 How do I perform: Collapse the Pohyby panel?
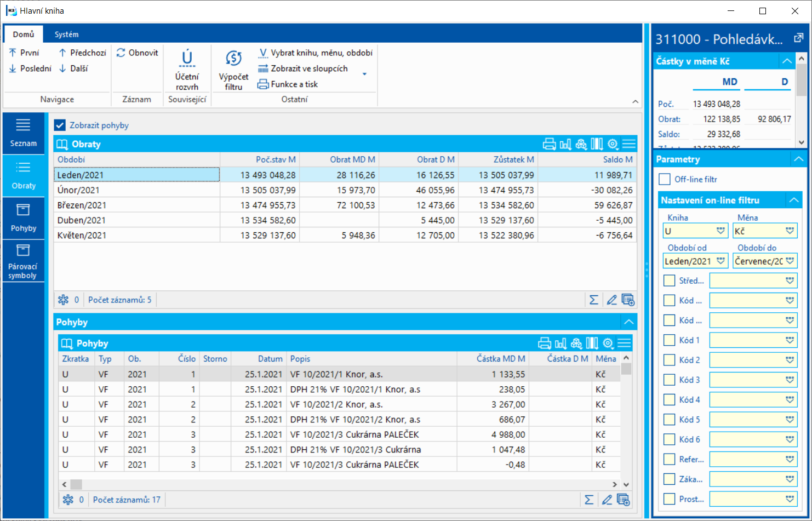pyautogui.click(x=629, y=322)
